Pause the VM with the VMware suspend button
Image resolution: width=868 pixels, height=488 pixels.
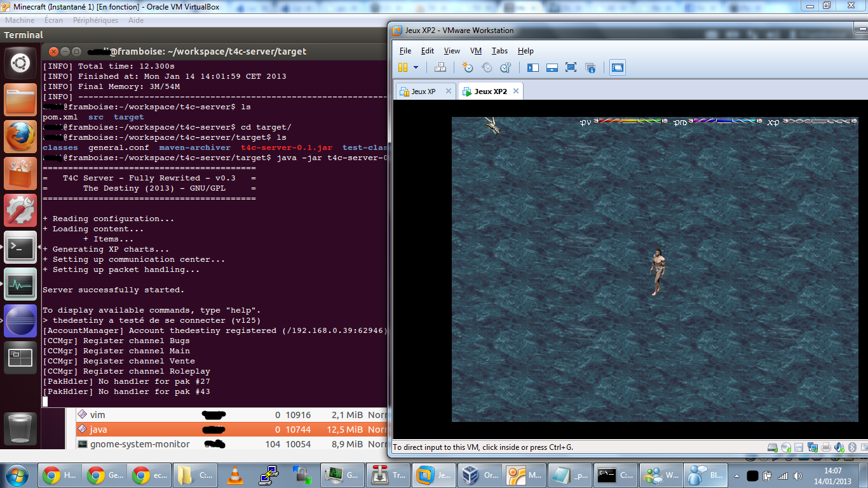[403, 67]
